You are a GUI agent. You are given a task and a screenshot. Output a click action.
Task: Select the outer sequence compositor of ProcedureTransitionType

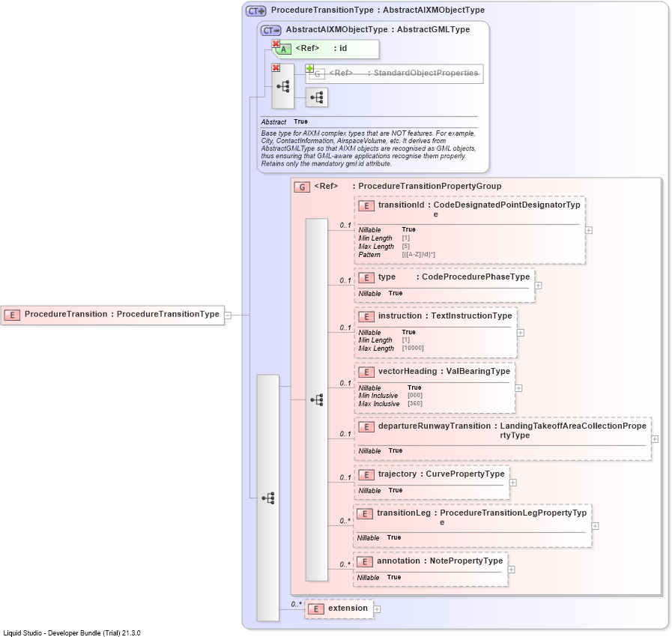click(x=268, y=498)
